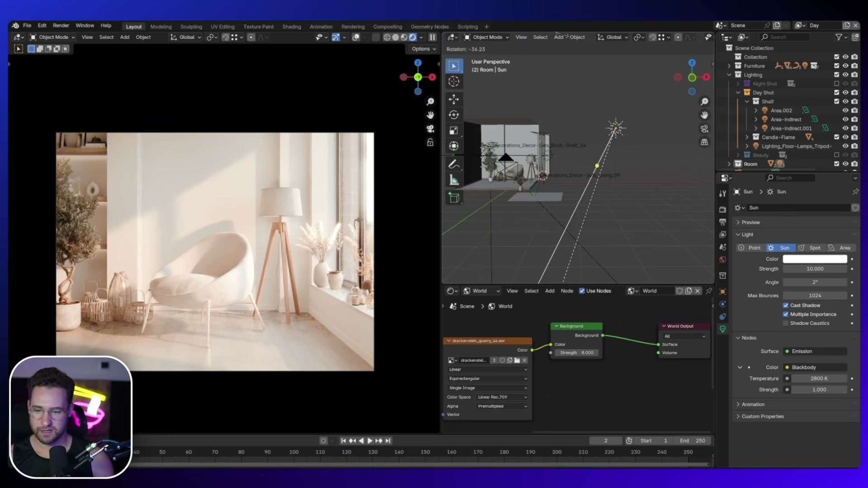Toggle Cast Shadow checkbox
Image resolution: width=868 pixels, height=488 pixels.
pos(786,305)
